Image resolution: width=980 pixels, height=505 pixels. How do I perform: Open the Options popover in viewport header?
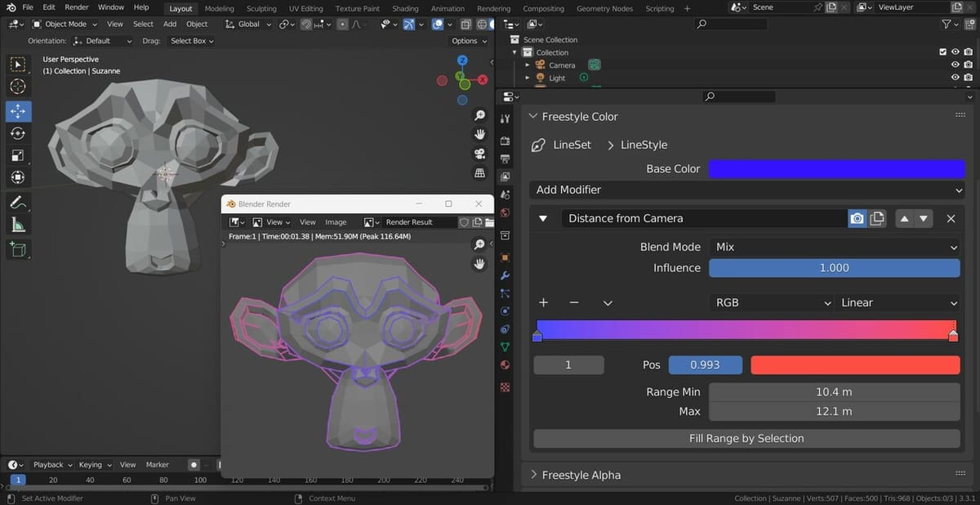point(469,41)
